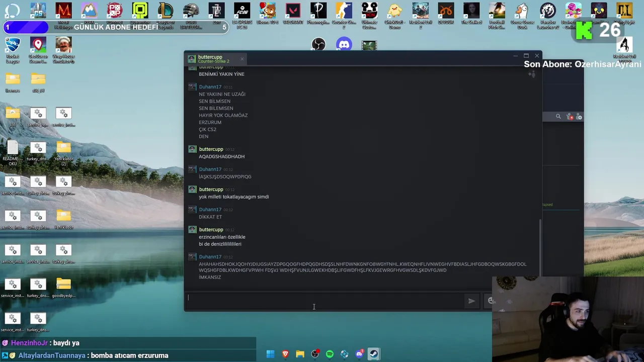Open Steam from taskbar
This screenshot has width=644, height=362.
[374, 354]
